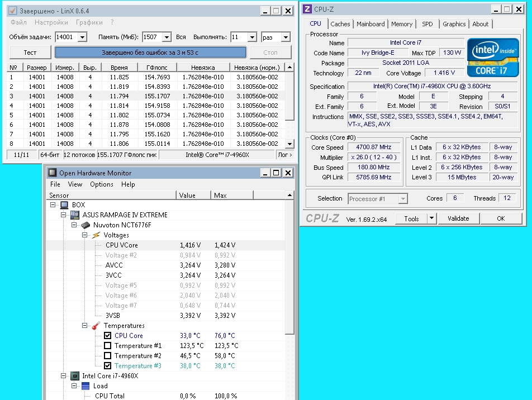Switch to the Mainboard tab in CPU-Z

(370, 24)
